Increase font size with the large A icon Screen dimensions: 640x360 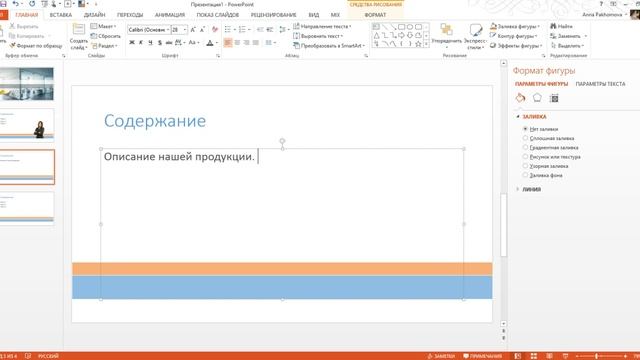[193, 30]
